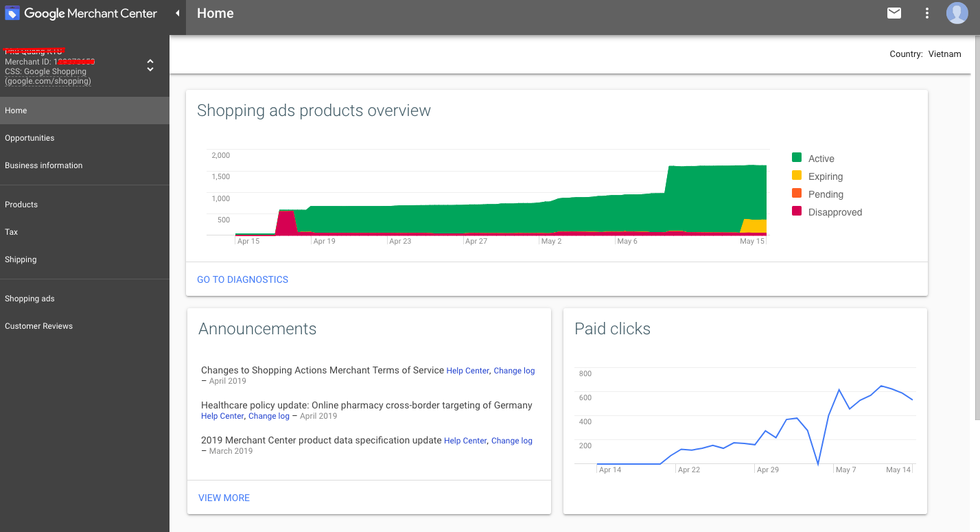Open Change log for 2019 product data specification
The width and height of the screenshot is (980, 532).
click(x=511, y=441)
